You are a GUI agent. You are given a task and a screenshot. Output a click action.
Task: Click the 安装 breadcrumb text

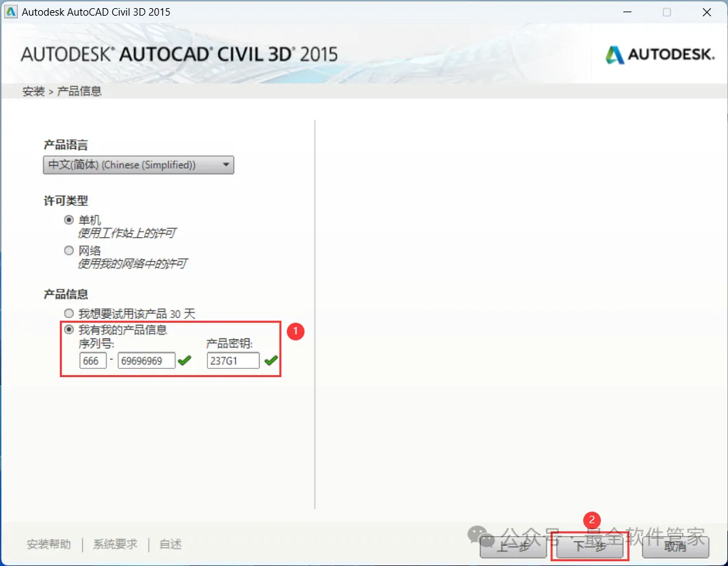coord(33,92)
